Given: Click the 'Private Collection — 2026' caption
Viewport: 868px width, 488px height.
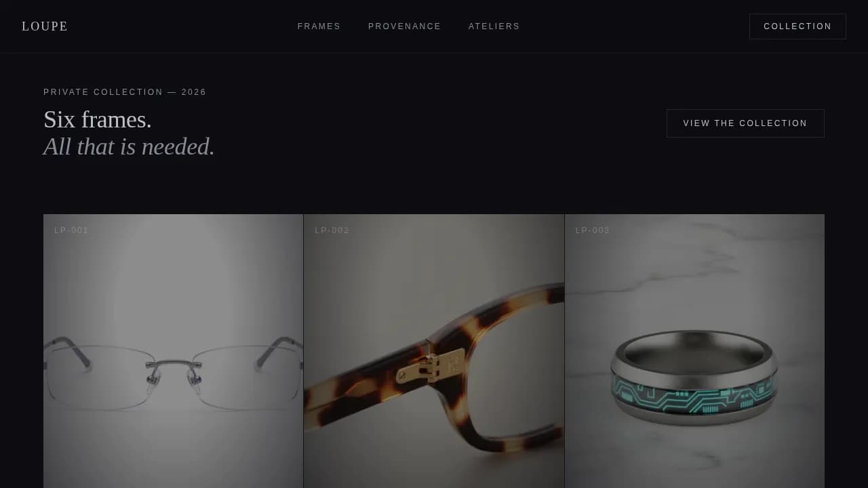Looking at the screenshot, I should click(125, 92).
